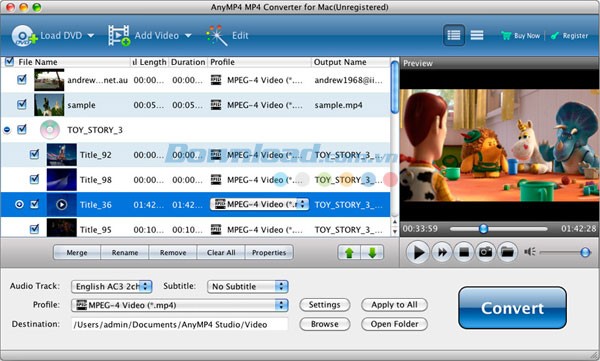
Task: Click the MPEG icon in Title_95 row profile
Action: click(x=216, y=230)
